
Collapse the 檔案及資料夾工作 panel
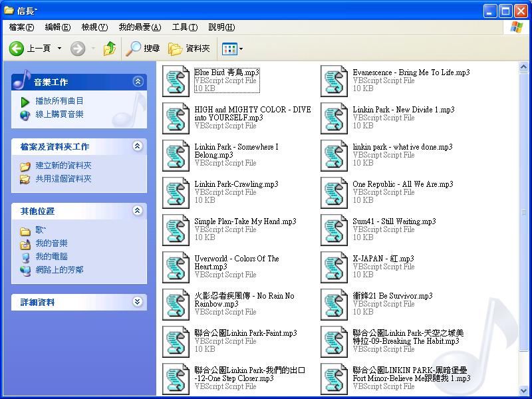(138, 146)
